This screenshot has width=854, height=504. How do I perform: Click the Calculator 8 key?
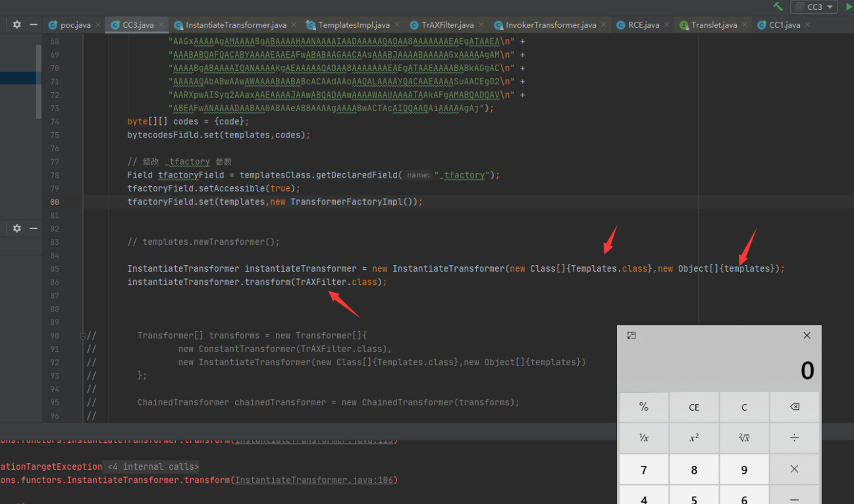coord(694,469)
